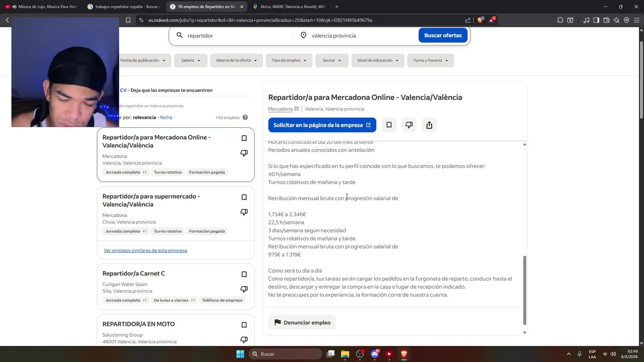Sort results by fecha

(x=166, y=118)
